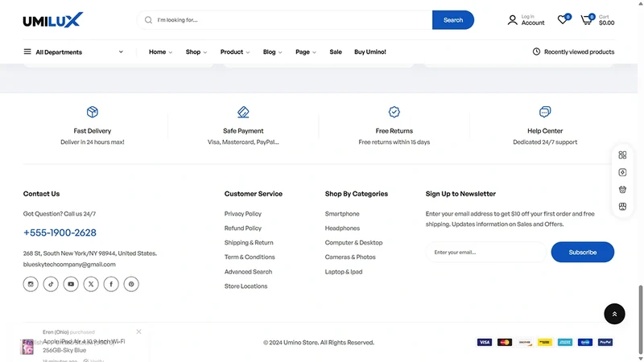Click the Subscribe button
Image resolution: width=644 pixels, height=362 pixels.
[x=582, y=252]
